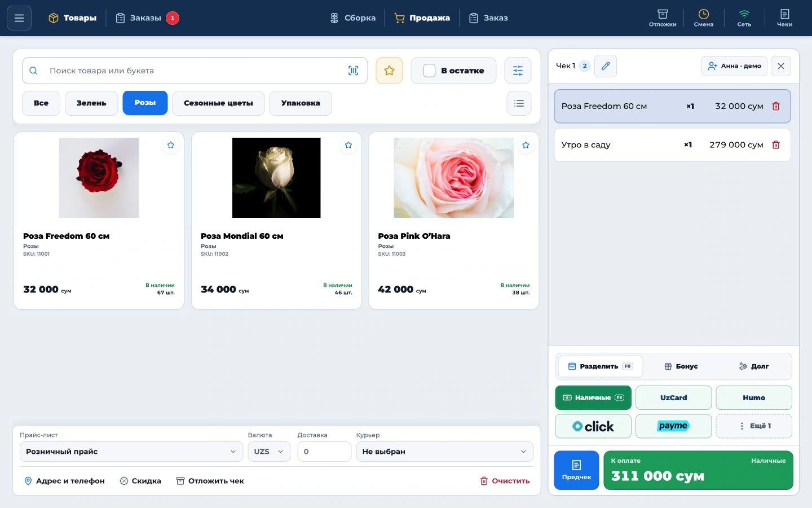Pay with payme
The height and width of the screenshot is (508, 812).
tap(673, 426)
